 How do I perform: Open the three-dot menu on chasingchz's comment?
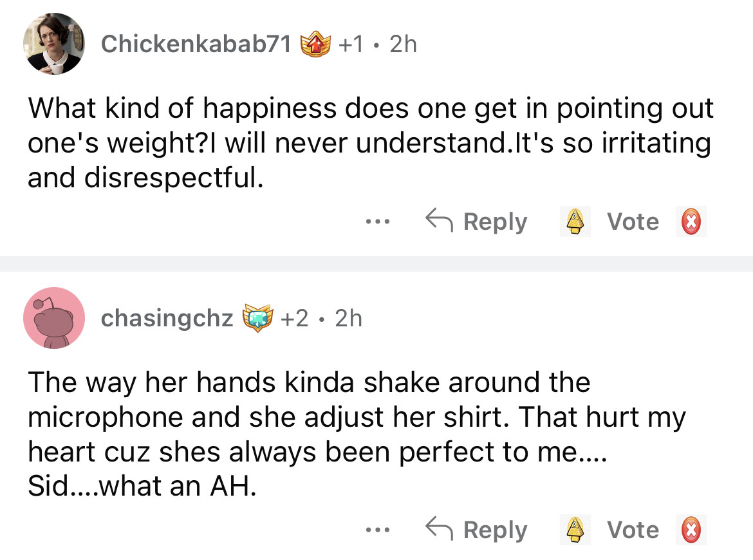click(375, 530)
